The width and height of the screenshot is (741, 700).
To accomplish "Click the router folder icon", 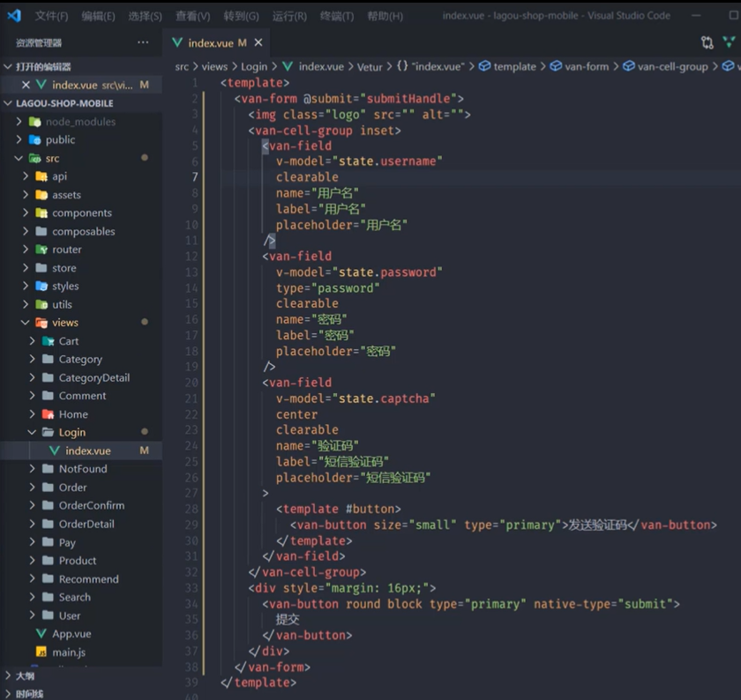I will click(x=41, y=249).
